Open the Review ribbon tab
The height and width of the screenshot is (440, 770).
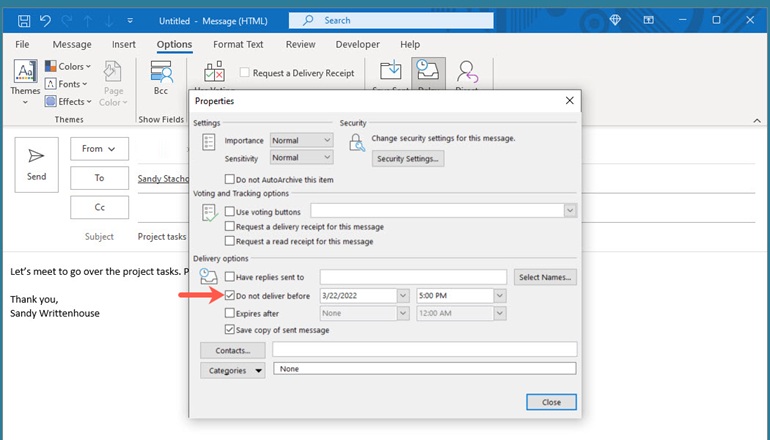pos(300,45)
